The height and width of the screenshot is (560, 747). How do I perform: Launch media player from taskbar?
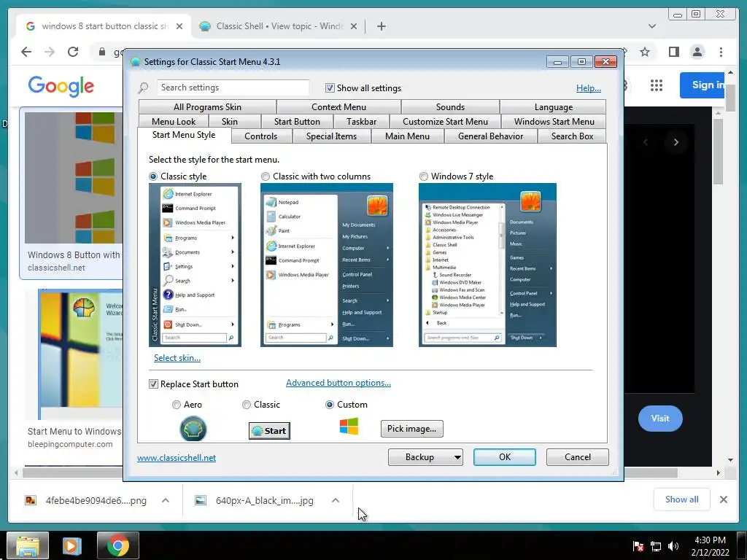[x=72, y=545]
